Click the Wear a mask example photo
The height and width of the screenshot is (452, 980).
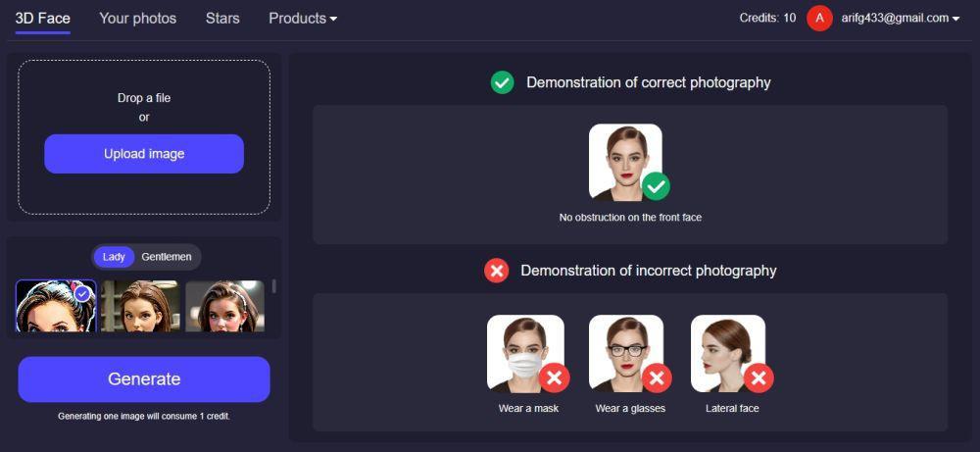point(525,353)
